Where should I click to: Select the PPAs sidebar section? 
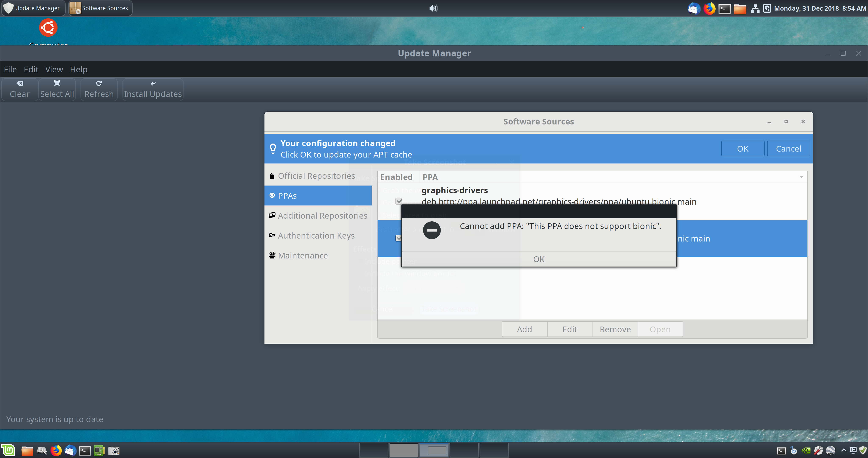pos(318,196)
